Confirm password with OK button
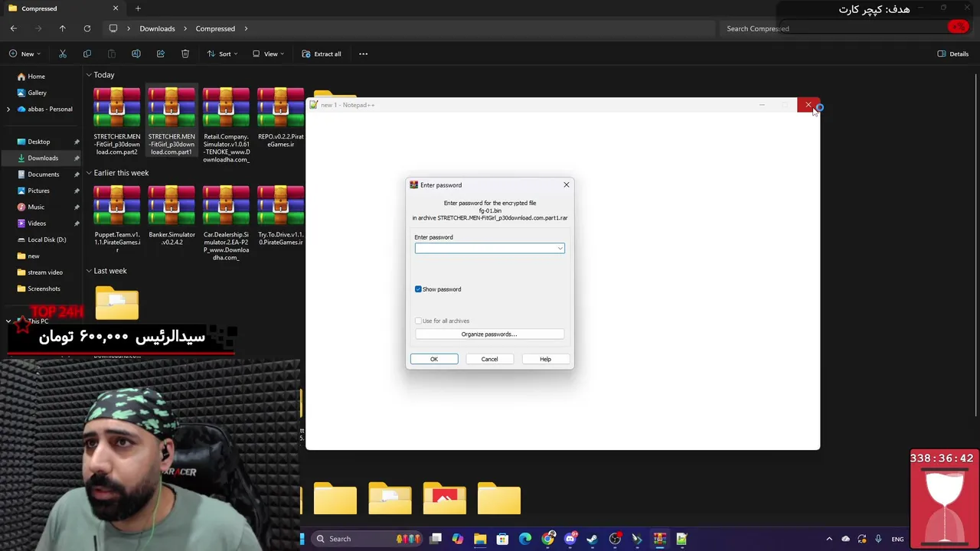This screenshot has height=551, width=980. 434,359
